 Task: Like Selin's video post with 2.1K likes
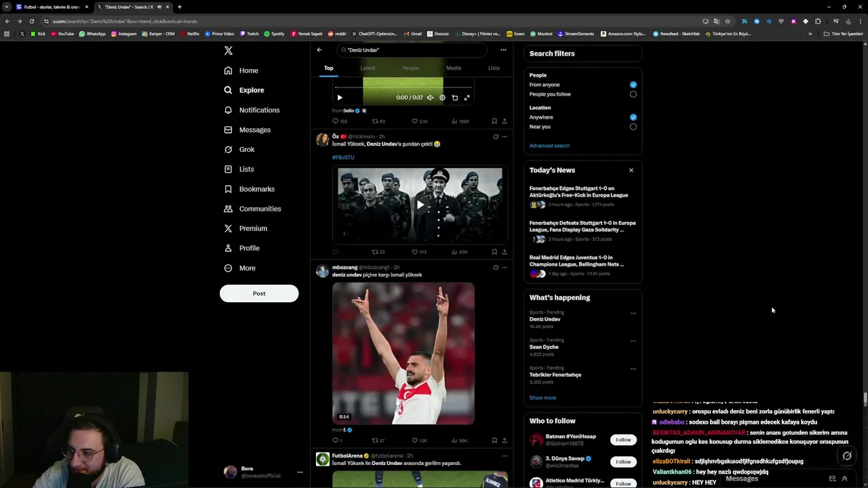tap(420, 121)
